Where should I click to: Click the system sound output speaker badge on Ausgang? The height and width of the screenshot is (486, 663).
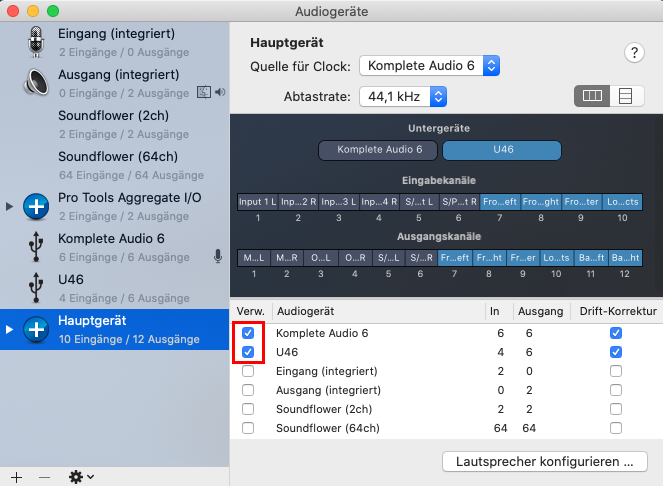coord(220,92)
